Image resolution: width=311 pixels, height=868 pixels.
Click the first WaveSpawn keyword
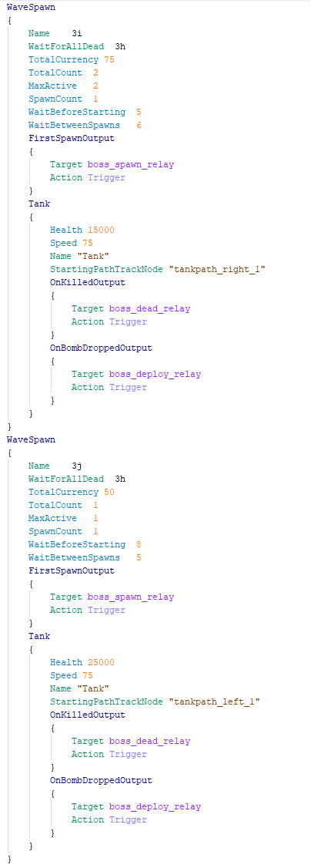30,8
